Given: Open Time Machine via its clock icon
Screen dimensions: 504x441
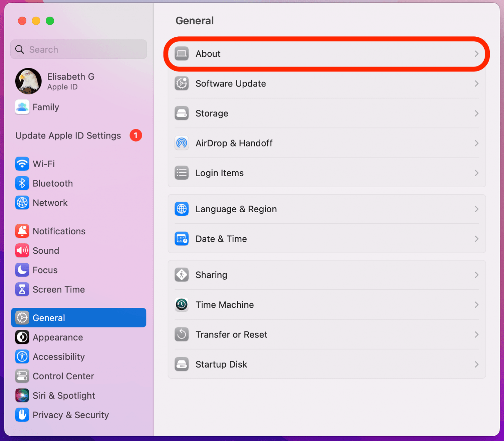Looking at the screenshot, I should click(181, 305).
